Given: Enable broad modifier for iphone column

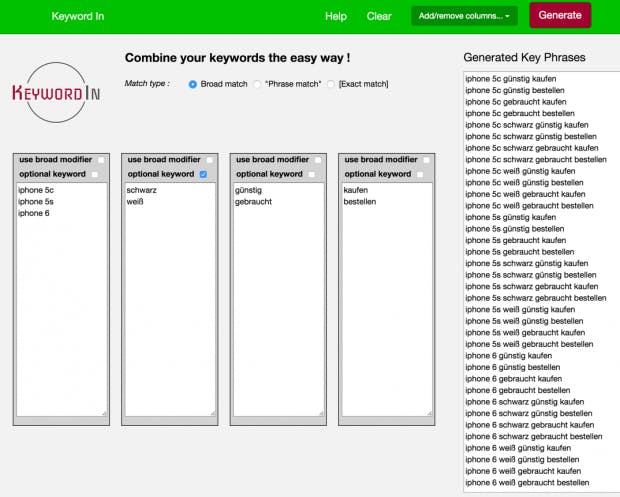Looking at the screenshot, I should (x=101, y=160).
